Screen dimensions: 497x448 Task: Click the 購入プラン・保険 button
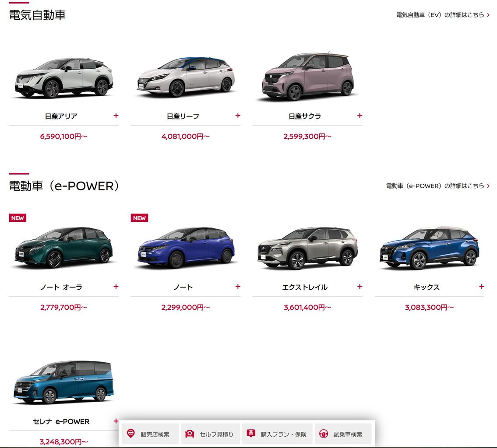point(277,434)
